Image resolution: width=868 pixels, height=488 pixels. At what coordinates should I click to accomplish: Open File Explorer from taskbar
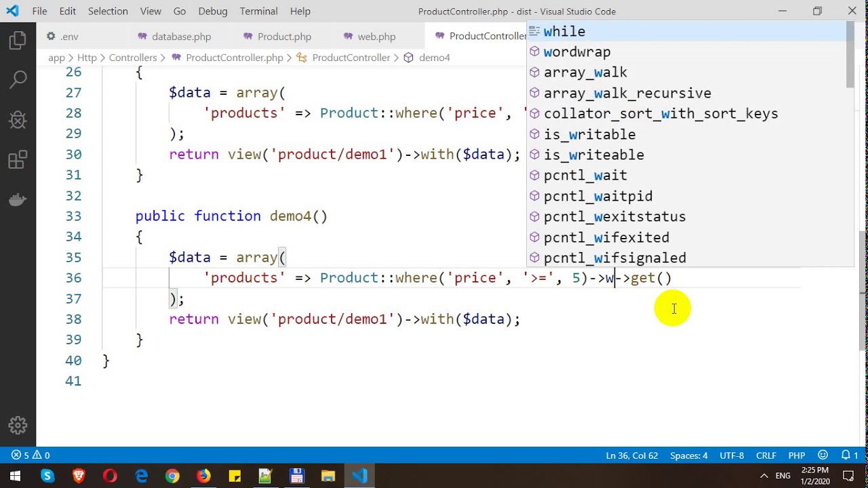(328, 476)
